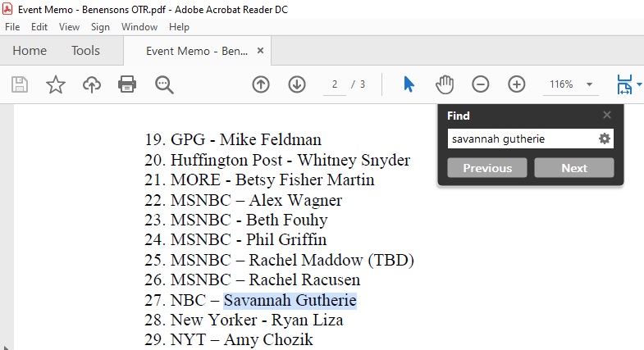Open the find text magnifier icon

click(x=164, y=84)
